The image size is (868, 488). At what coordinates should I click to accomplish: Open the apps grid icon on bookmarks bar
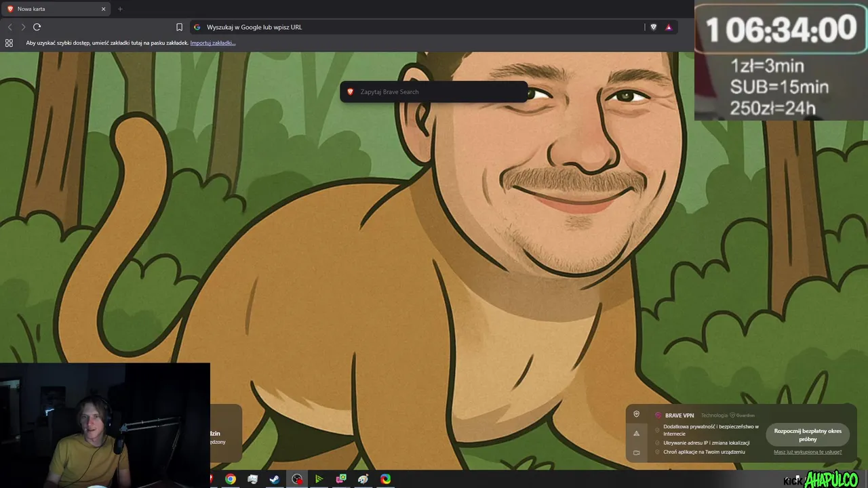(x=9, y=43)
